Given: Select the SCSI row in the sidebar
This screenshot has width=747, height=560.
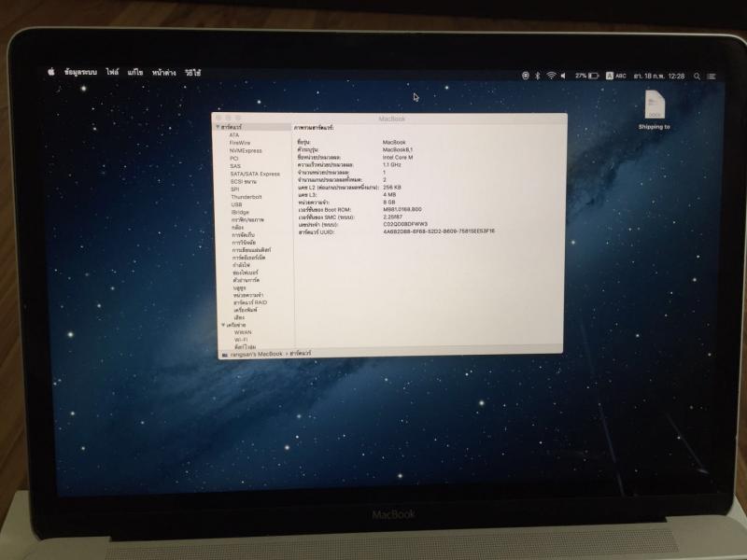Looking at the screenshot, I should [244, 181].
